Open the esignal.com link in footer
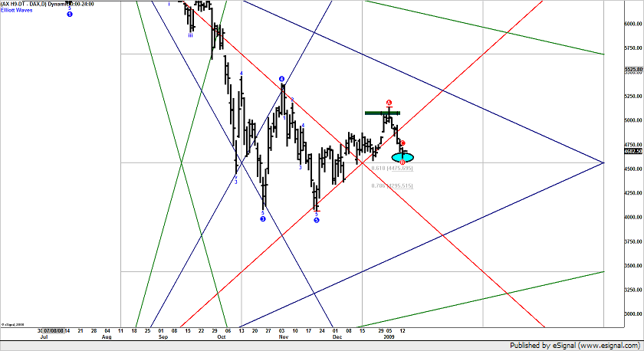Viewport: 644px width, 351px height. coord(611,346)
